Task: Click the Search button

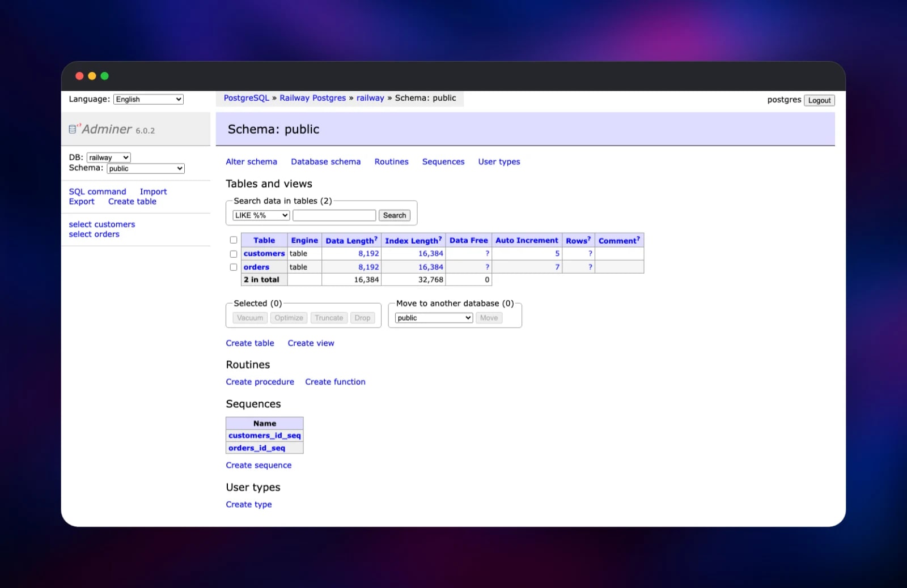Action: [x=395, y=215]
